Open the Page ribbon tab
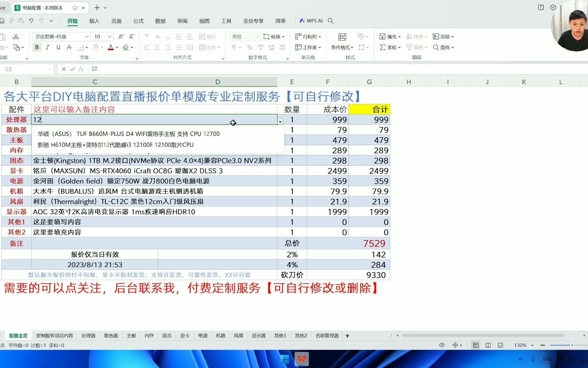 point(116,21)
